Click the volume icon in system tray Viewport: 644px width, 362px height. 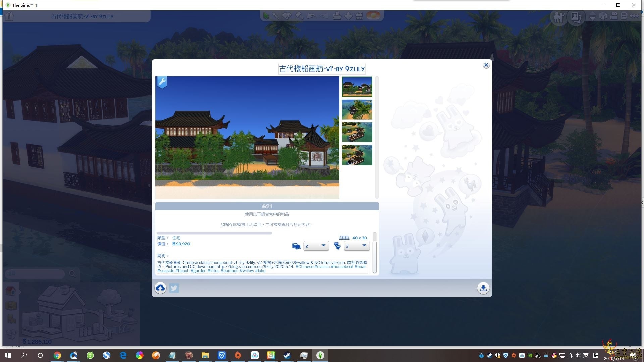(x=578, y=355)
